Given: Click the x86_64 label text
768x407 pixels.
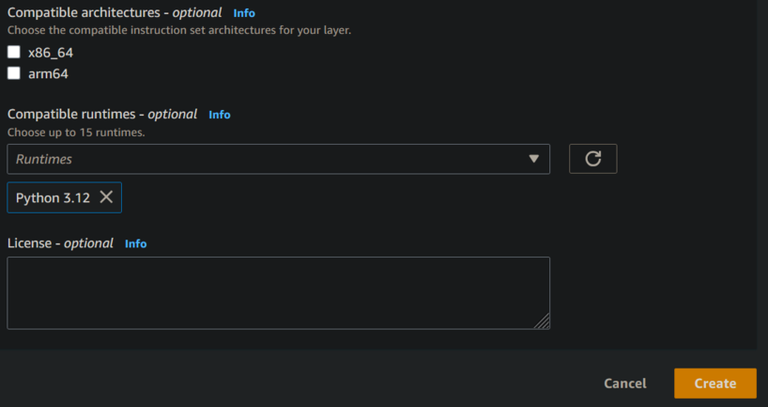Looking at the screenshot, I should tap(51, 52).
